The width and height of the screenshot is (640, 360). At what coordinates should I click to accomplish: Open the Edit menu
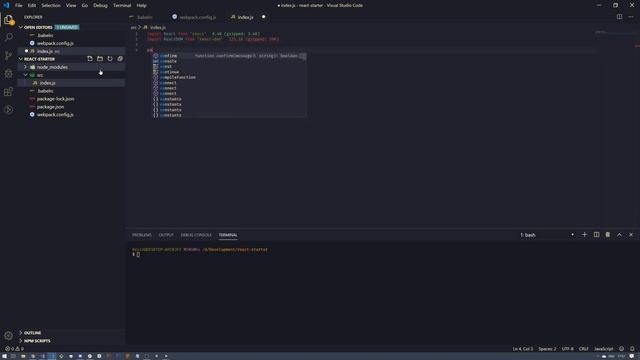(x=32, y=5)
